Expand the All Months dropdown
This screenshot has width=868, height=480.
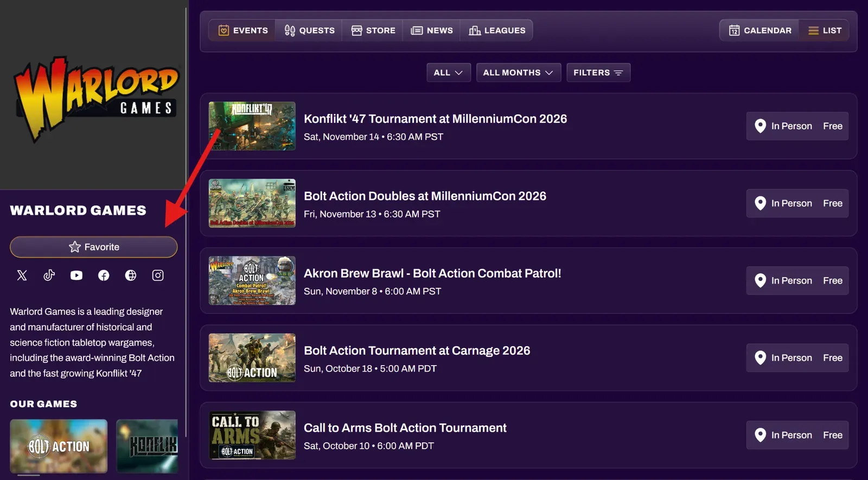(518, 73)
